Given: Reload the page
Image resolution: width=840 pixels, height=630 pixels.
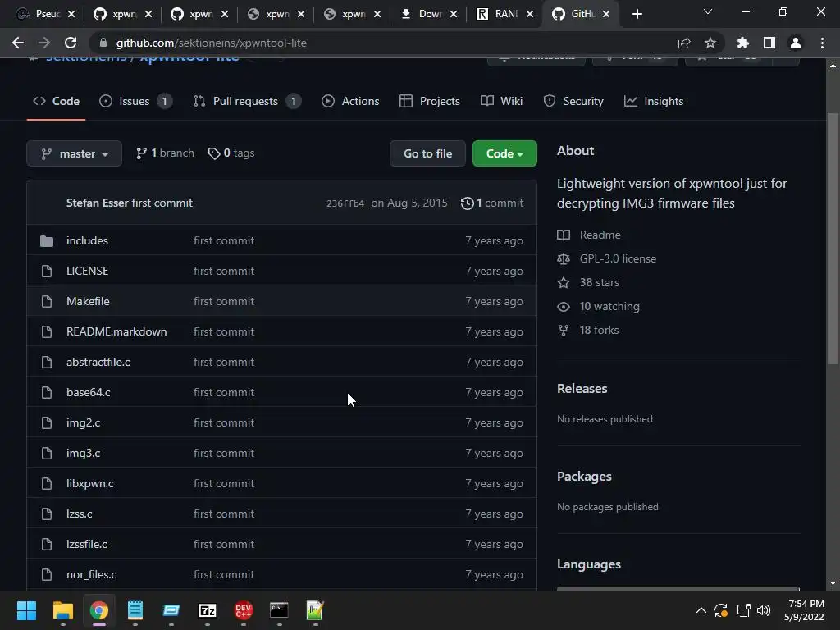Looking at the screenshot, I should coord(71,43).
